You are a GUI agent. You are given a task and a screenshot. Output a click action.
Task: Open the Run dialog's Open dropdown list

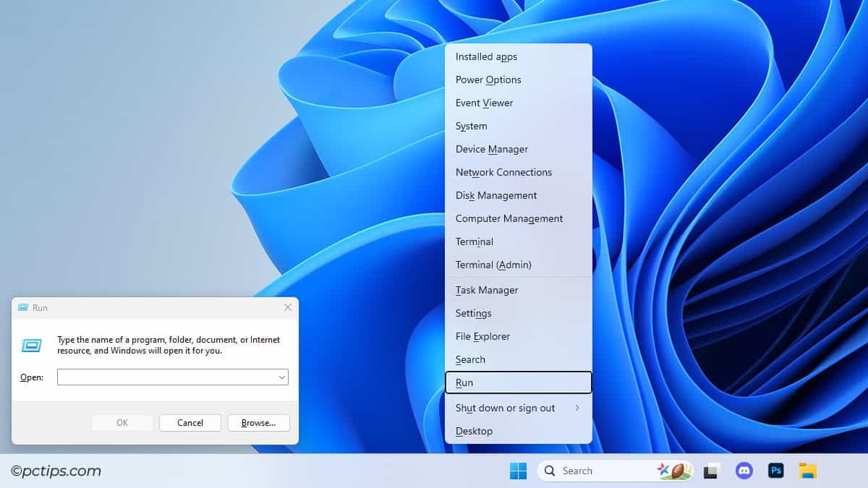click(x=282, y=377)
